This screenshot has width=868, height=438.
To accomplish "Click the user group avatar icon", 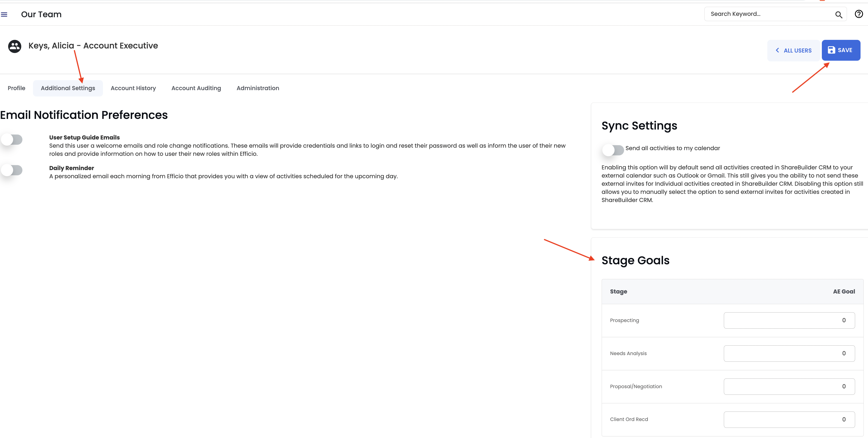I will [x=14, y=46].
